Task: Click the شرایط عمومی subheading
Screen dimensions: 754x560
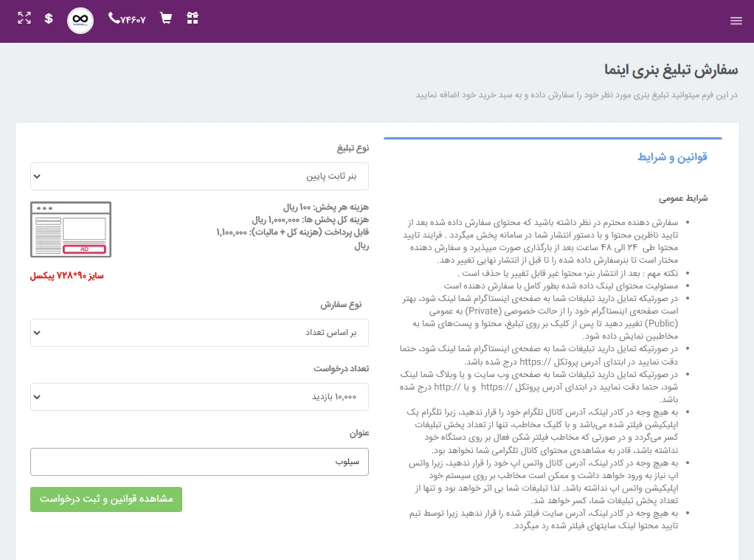Action: [x=683, y=198]
